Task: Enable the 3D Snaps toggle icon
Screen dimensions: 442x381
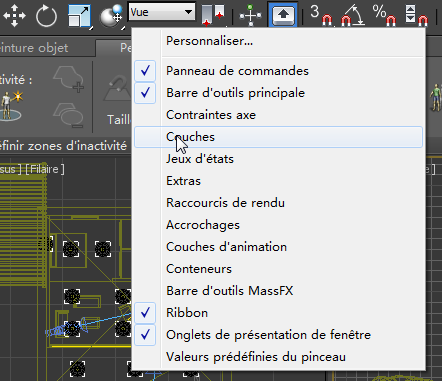Action: click(321, 15)
